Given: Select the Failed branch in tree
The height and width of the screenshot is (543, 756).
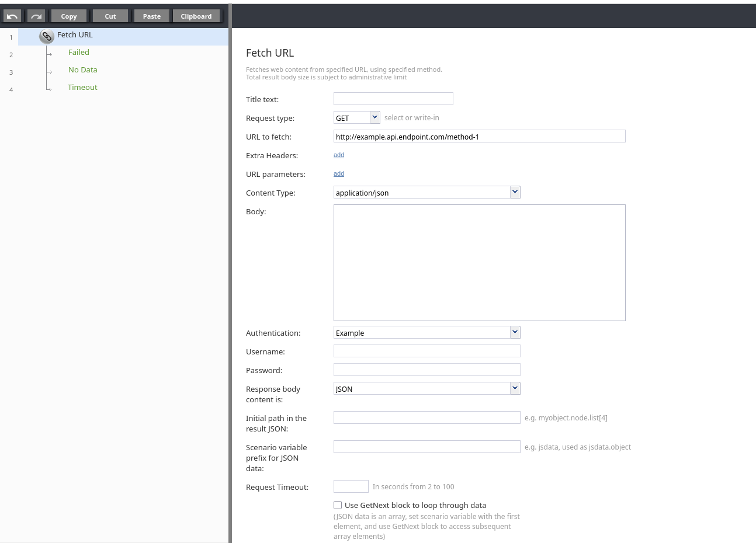Looking at the screenshot, I should [79, 53].
